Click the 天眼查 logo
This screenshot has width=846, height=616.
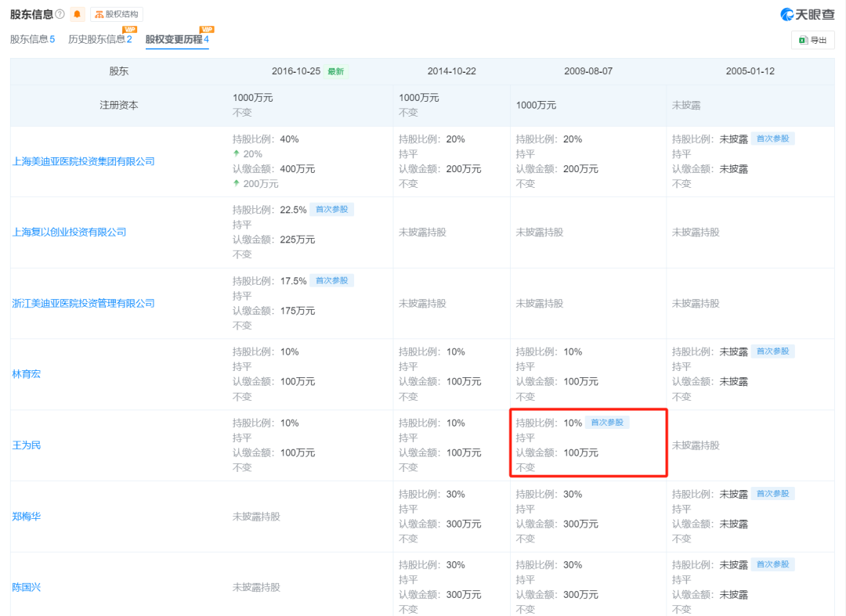pyautogui.click(x=808, y=14)
